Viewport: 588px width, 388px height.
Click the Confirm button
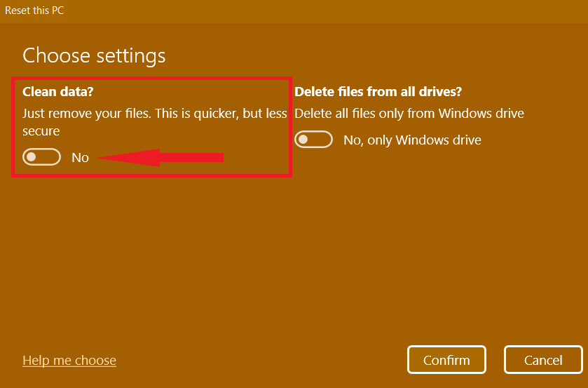[x=446, y=360]
